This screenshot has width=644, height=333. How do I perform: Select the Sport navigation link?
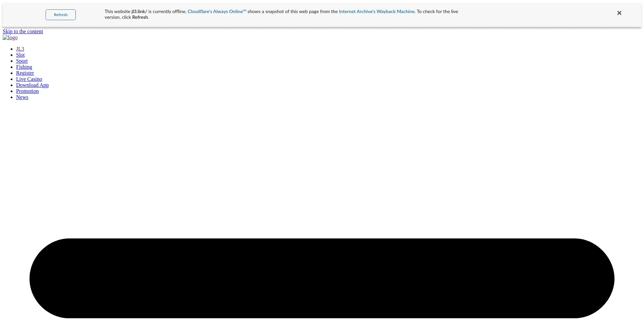22,61
